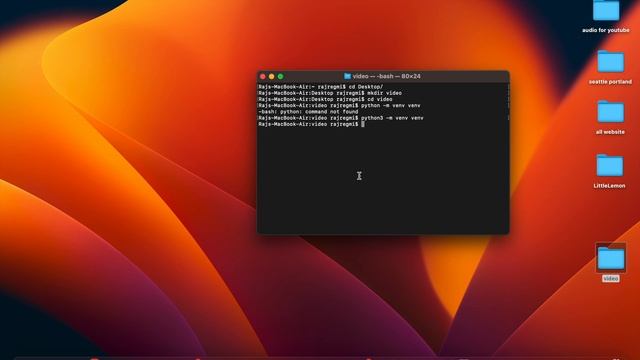This screenshot has width=640, height=360.
Task: Close the Terminal window with red button
Action: coord(263,76)
